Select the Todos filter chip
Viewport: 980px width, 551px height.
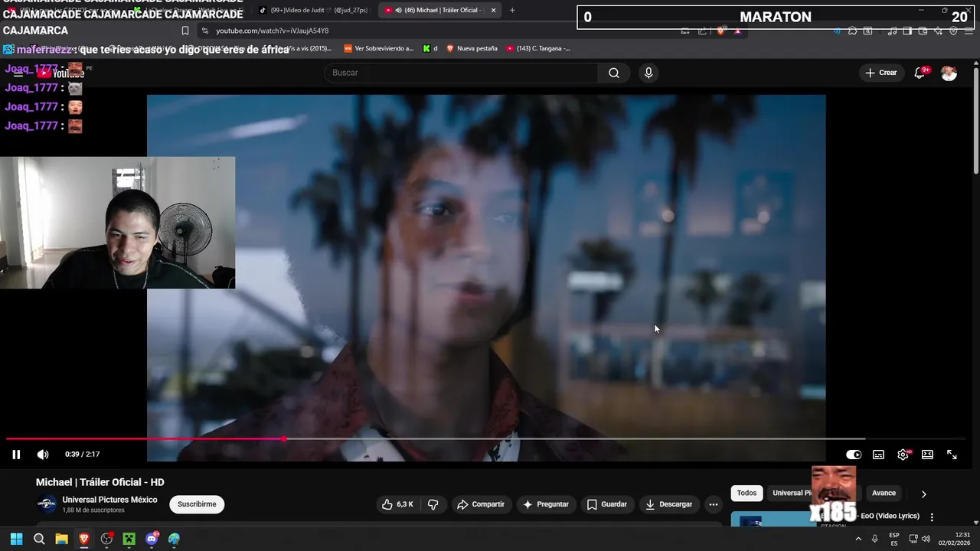pyautogui.click(x=746, y=493)
